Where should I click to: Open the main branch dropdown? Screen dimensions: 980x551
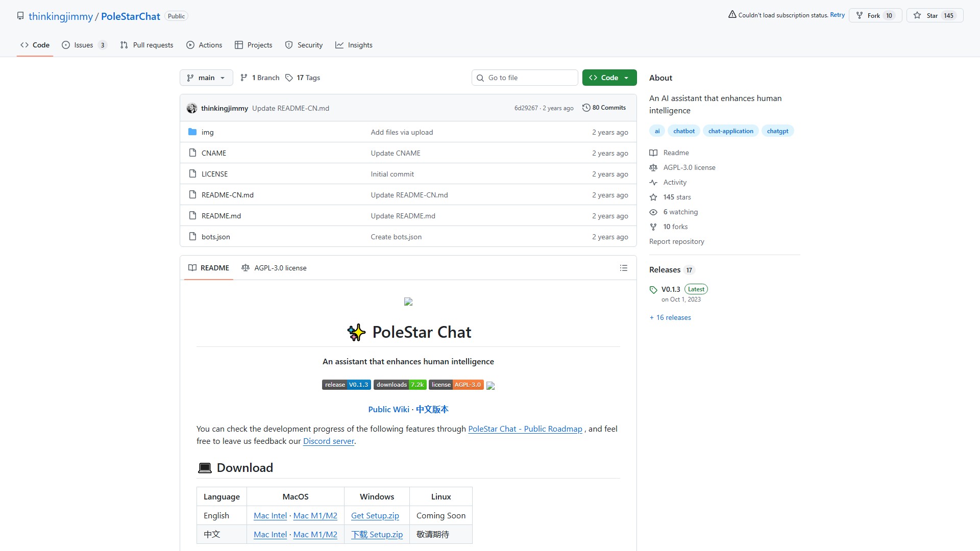point(206,78)
